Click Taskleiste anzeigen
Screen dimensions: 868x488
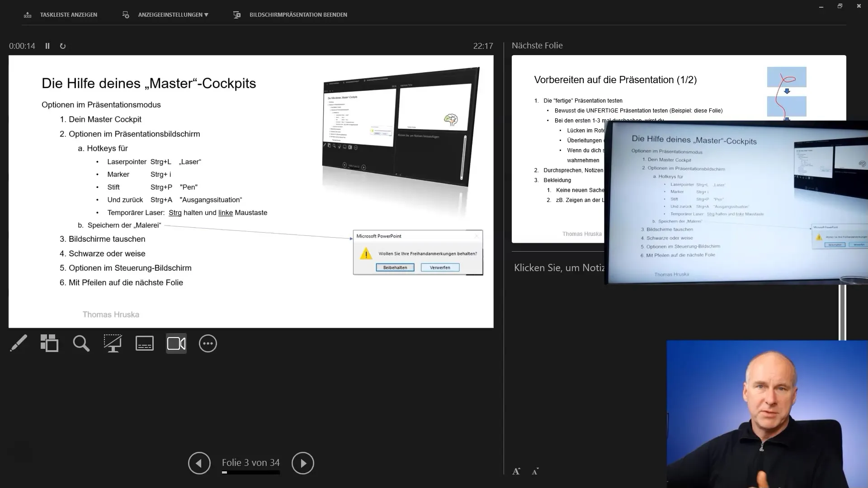tap(60, 15)
